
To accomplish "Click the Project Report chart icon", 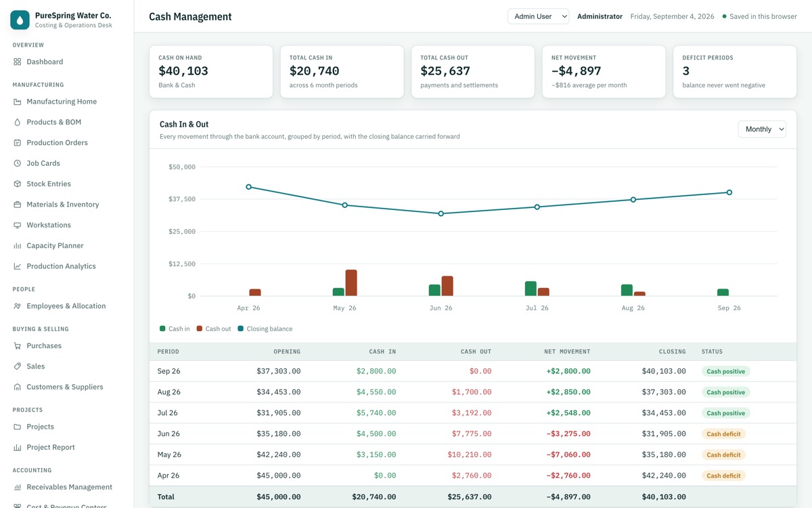I will [18, 447].
